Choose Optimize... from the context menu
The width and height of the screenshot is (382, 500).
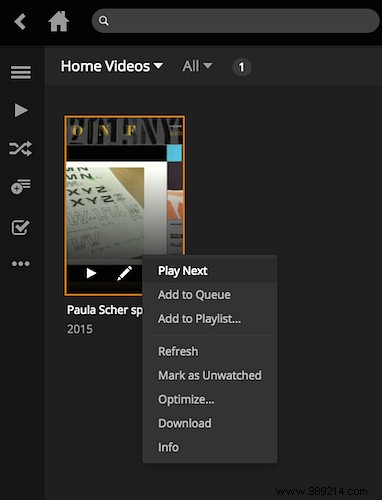point(210,399)
